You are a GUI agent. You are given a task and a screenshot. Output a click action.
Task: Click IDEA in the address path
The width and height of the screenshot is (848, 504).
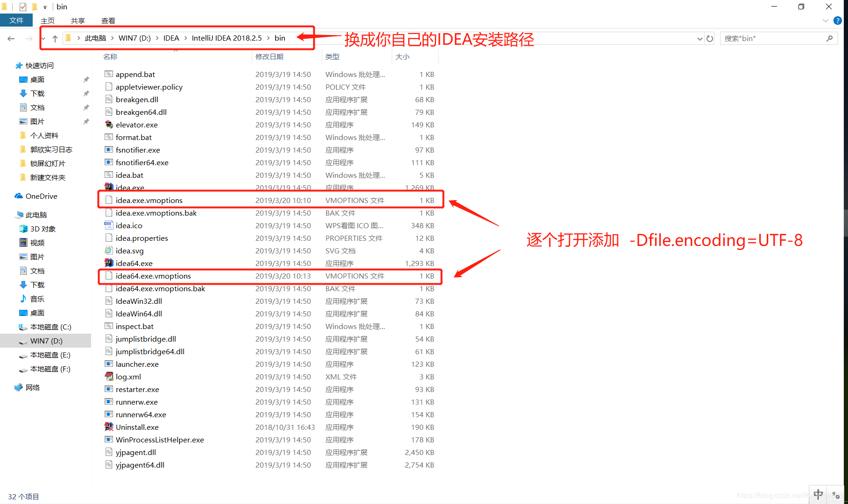171,38
